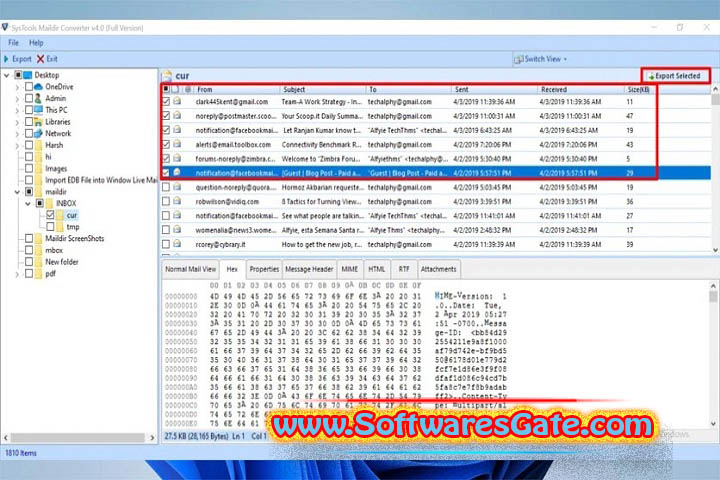Click the This PC monitor icon
The image size is (720, 480).
point(39,110)
